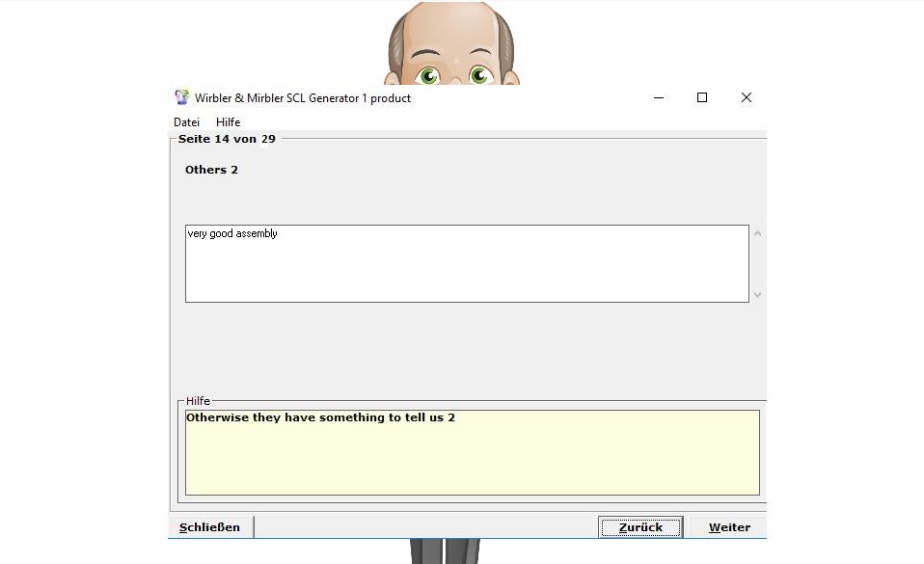Click the cartoon character's left green eye
The width and height of the screenshot is (924, 564).
click(x=429, y=74)
